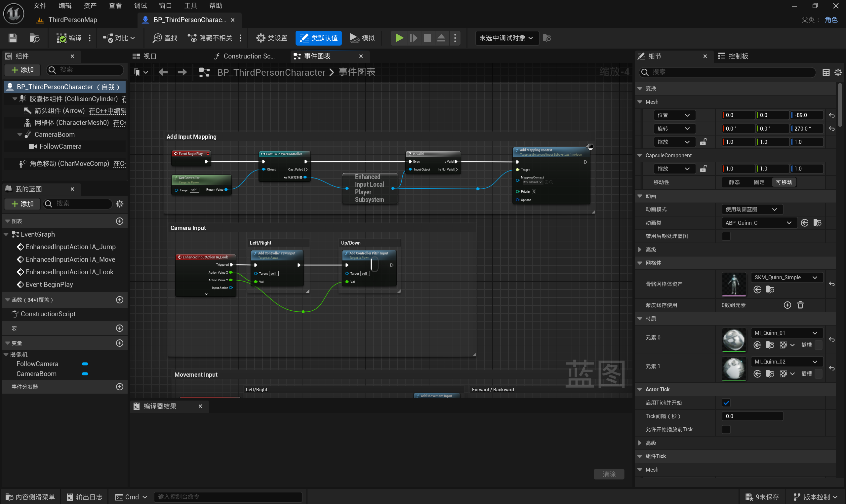Image resolution: width=846 pixels, height=504 pixels.
Task: Open SKM_Quinn_Simple mesh asset dropdown
Action: pyautogui.click(x=786, y=278)
